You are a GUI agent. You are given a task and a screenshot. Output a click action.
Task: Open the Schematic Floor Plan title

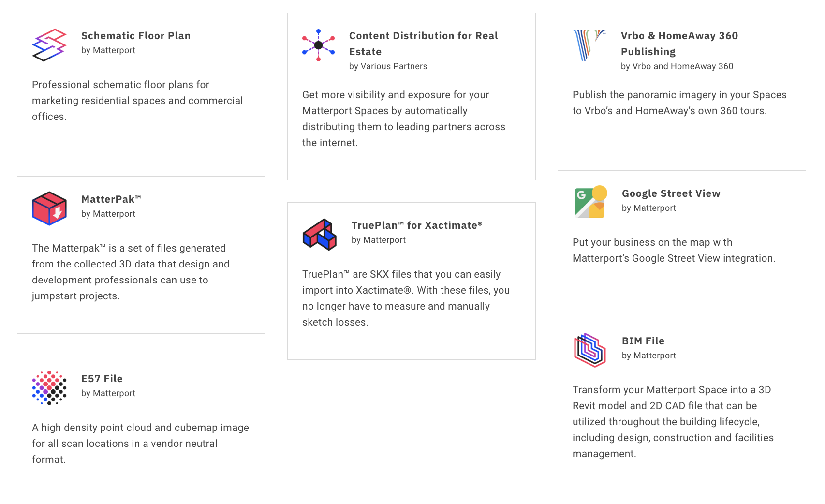(136, 36)
